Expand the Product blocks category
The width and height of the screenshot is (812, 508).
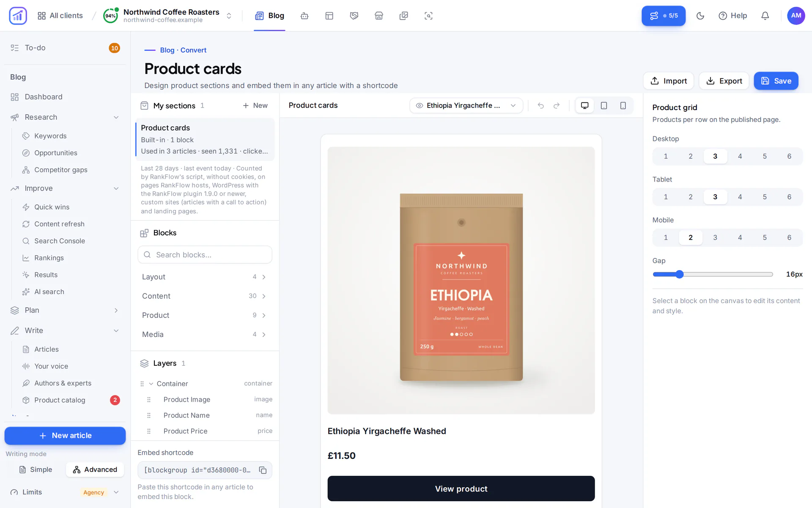pyautogui.click(x=205, y=315)
